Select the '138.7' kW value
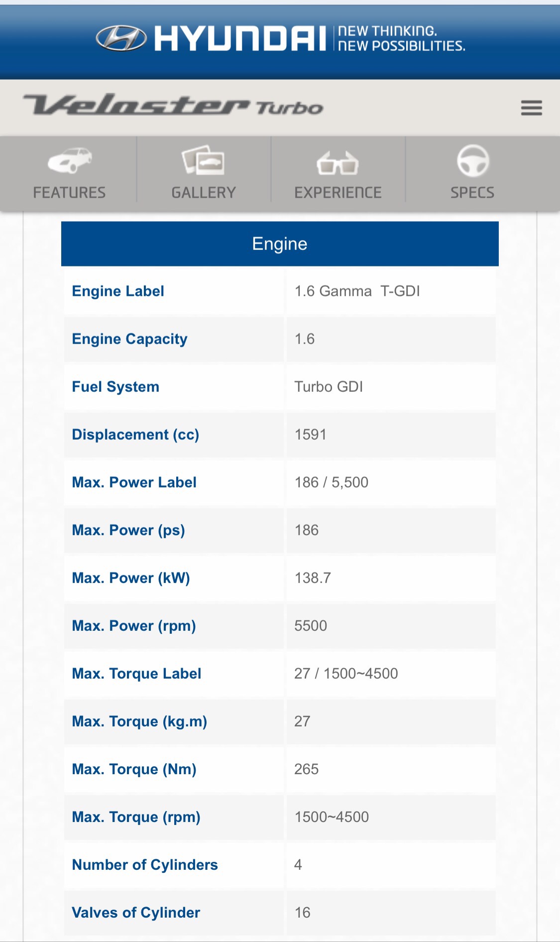560x942 pixels. click(x=313, y=578)
